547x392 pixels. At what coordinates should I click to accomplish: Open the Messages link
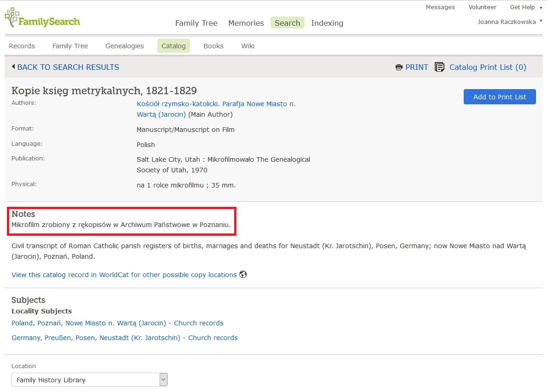[x=440, y=7]
